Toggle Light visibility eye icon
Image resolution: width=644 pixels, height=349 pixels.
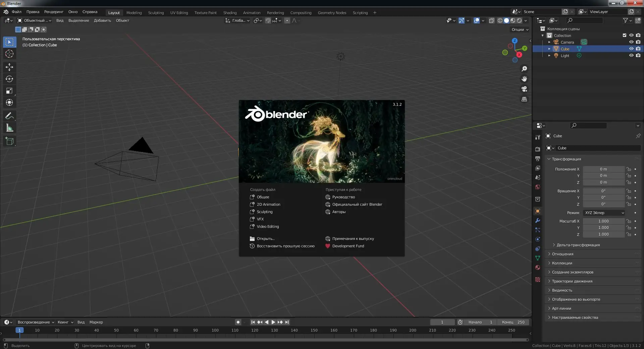pyautogui.click(x=631, y=55)
